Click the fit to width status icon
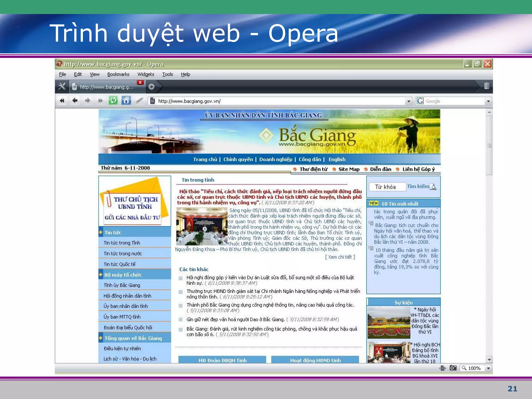The width and height of the screenshot is (532, 399). click(x=443, y=368)
